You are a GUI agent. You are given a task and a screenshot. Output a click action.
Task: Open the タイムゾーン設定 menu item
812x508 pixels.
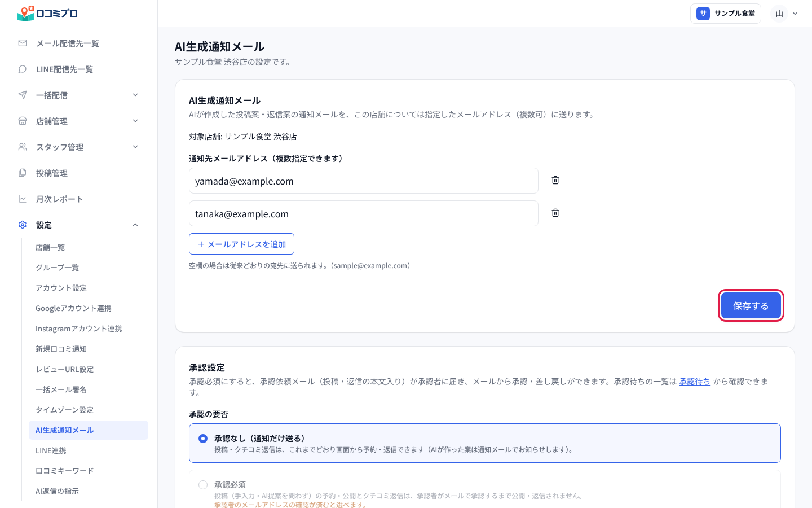point(89,410)
